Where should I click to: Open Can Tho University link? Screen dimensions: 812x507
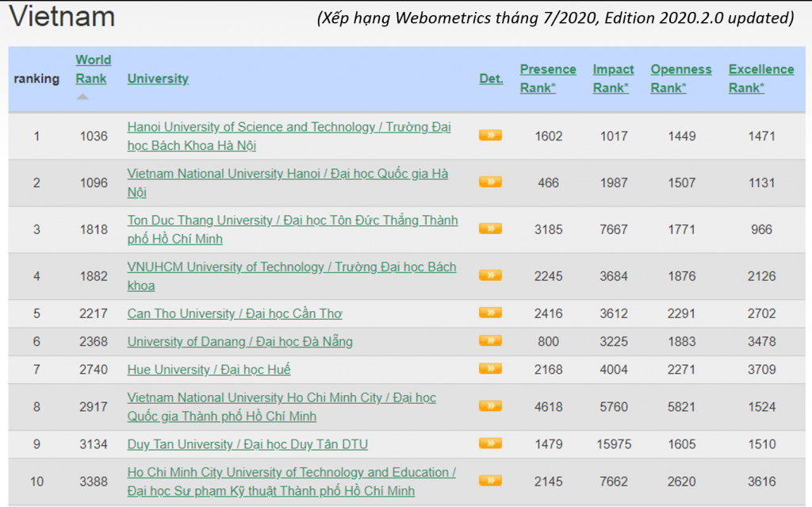(235, 313)
